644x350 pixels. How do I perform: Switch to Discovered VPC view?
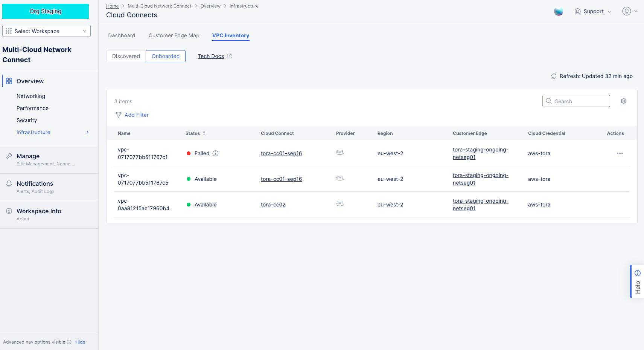coord(126,56)
